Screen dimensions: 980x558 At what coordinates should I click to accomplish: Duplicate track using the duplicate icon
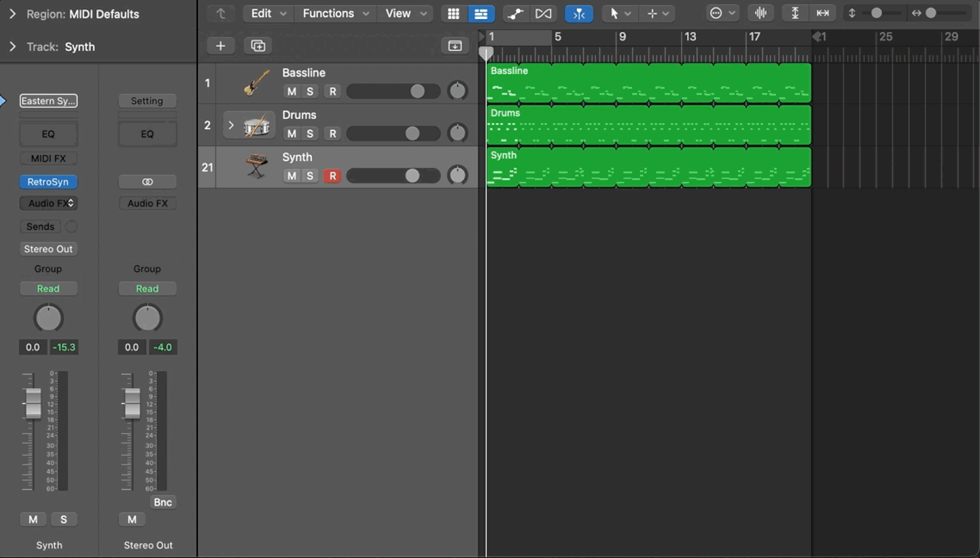[x=258, y=45]
